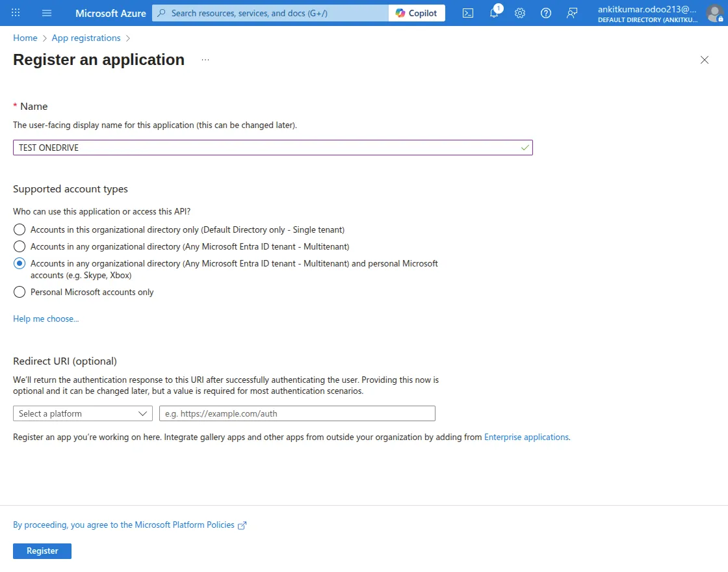Open the ellipsis menu beside the page title
This screenshot has height=572, width=728.
pyautogui.click(x=205, y=59)
